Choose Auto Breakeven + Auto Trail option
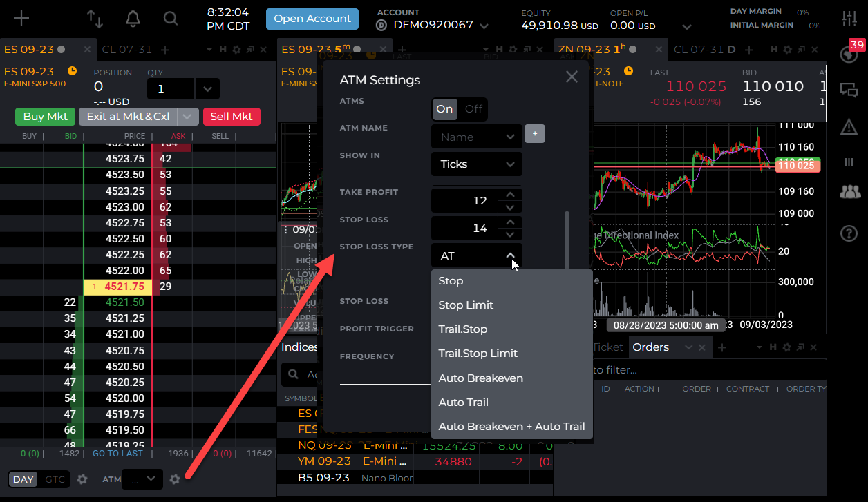Image resolution: width=868 pixels, height=502 pixels. [512, 427]
